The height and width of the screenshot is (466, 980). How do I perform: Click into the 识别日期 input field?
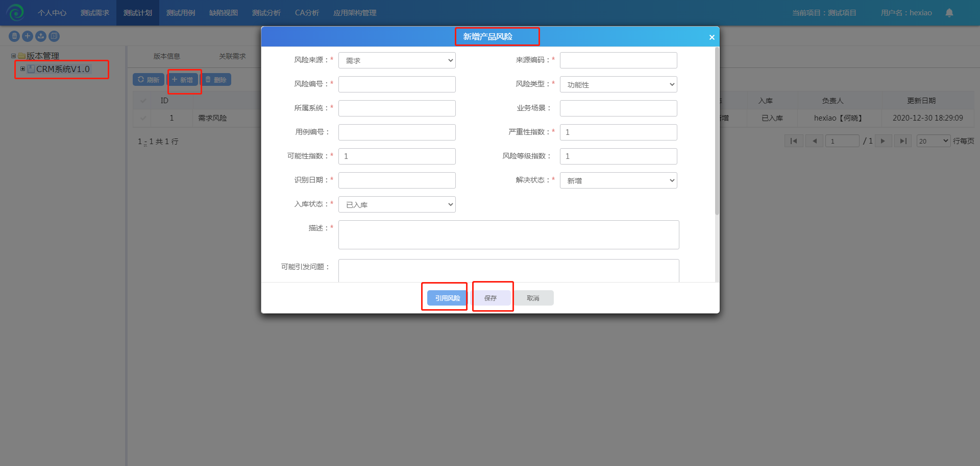pyautogui.click(x=397, y=180)
